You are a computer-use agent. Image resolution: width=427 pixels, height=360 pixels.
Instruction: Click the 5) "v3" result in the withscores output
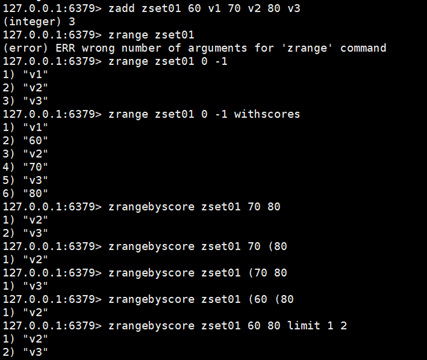pos(25,180)
